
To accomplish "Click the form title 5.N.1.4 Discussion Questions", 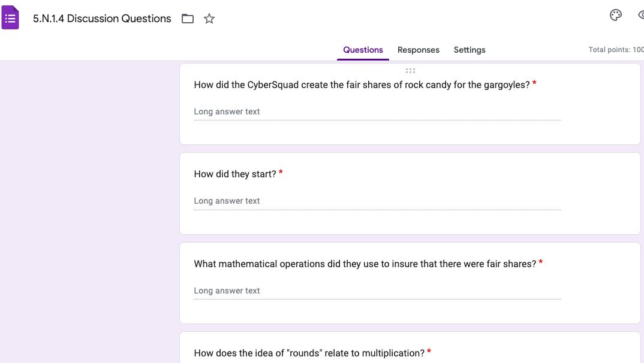I will tap(102, 19).
